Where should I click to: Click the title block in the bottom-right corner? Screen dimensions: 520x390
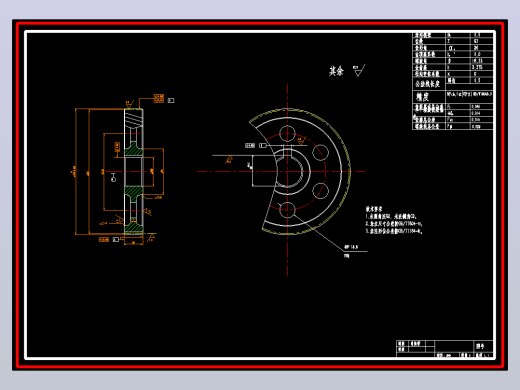click(445, 349)
